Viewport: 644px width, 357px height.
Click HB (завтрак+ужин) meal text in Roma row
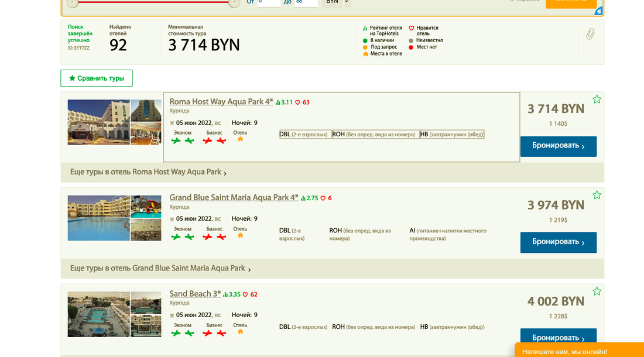click(x=452, y=135)
